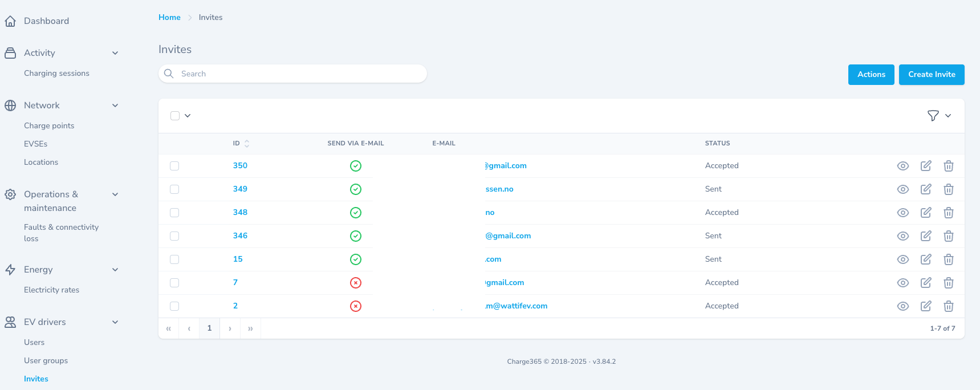Click the Home breadcrumb link
This screenshot has height=390, width=980.
pyautogui.click(x=169, y=18)
